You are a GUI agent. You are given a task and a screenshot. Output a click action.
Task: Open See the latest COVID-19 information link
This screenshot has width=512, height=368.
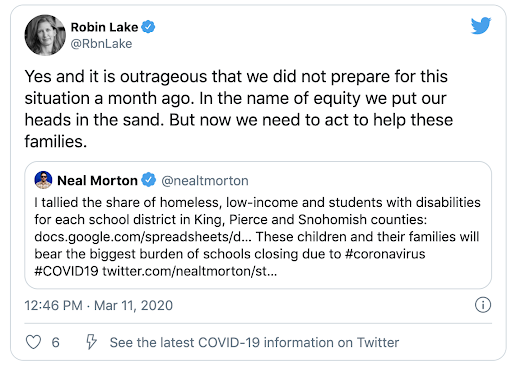[254, 342]
